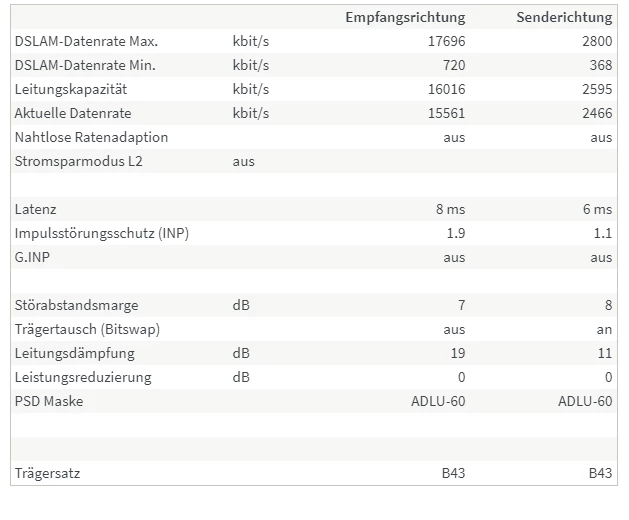Click the Nahtlose Ratenadaption label
The height and width of the screenshot is (520, 629).
[x=91, y=138]
